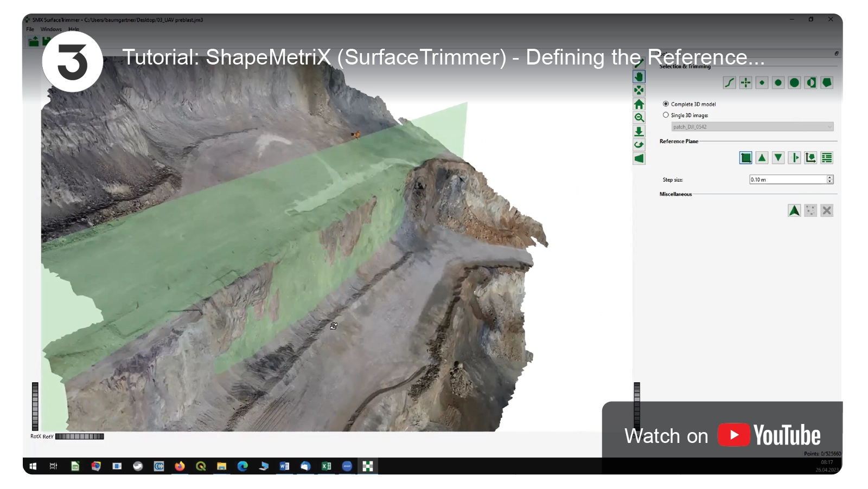This screenshot has height=489, width=868.
Task: Open Firefox from the Windows taskbar
Action: point(180,466)
